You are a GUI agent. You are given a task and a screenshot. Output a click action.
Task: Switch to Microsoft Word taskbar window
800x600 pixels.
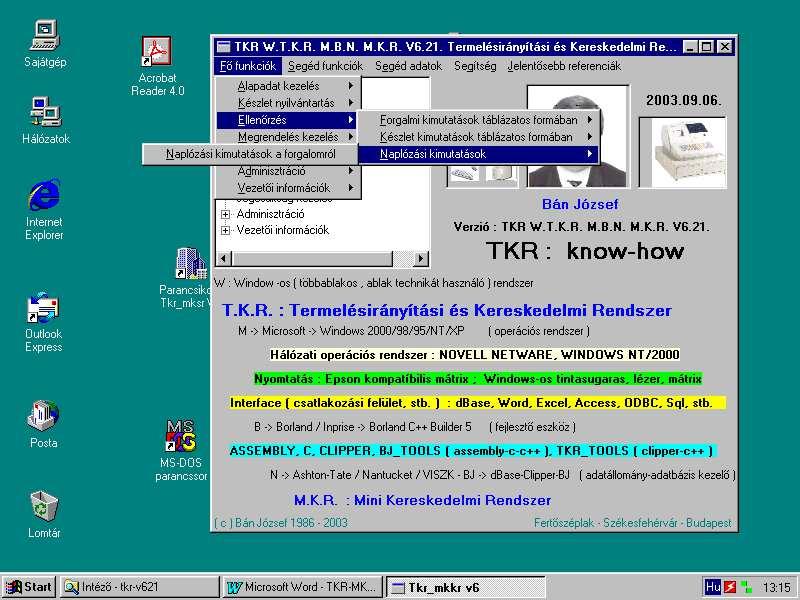click(x=303, y=587)
